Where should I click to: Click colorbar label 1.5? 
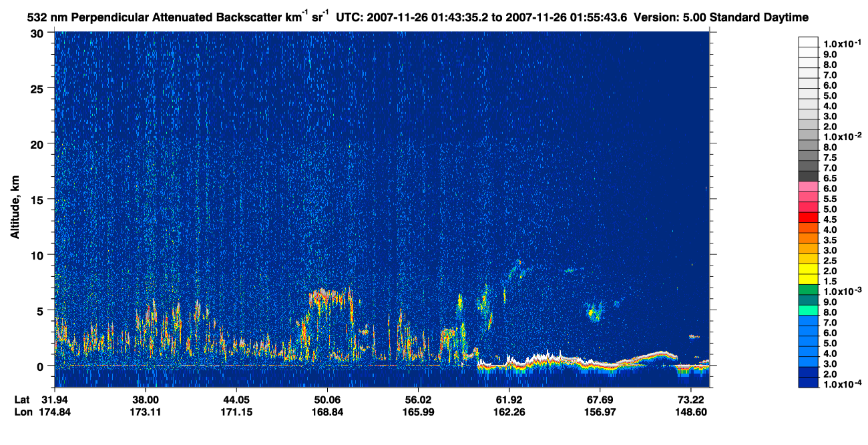point(831,282)
